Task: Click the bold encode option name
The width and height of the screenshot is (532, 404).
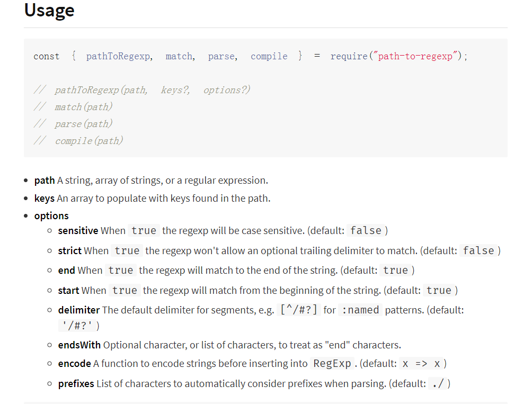Action: pos(74,364)
